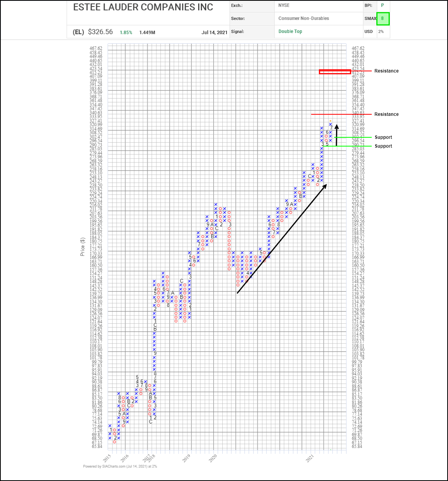Open the Powered by SIACharts.com footer link
Viewport: 448px width, 481px height.
[120, 466]
